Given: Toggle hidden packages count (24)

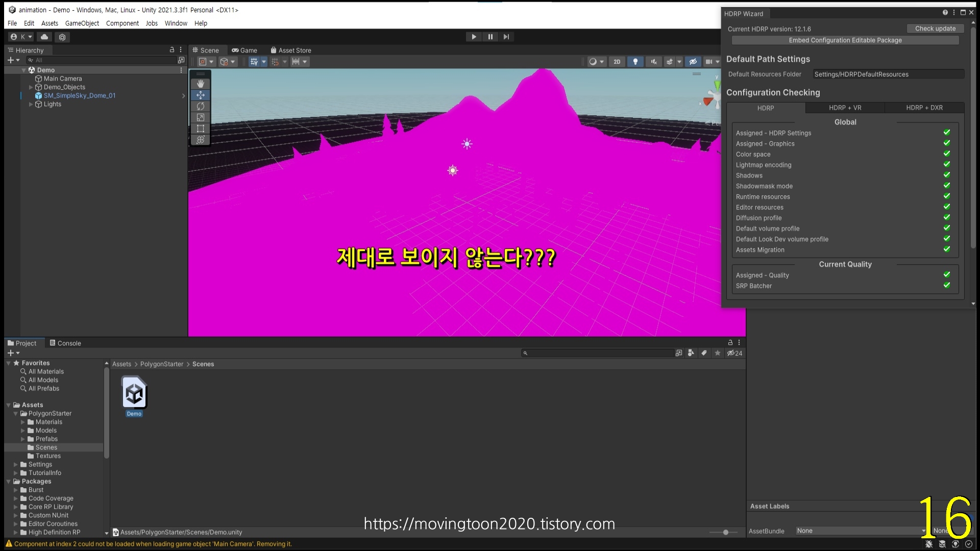Looking at the screenshot, I should tap(735, 353).
